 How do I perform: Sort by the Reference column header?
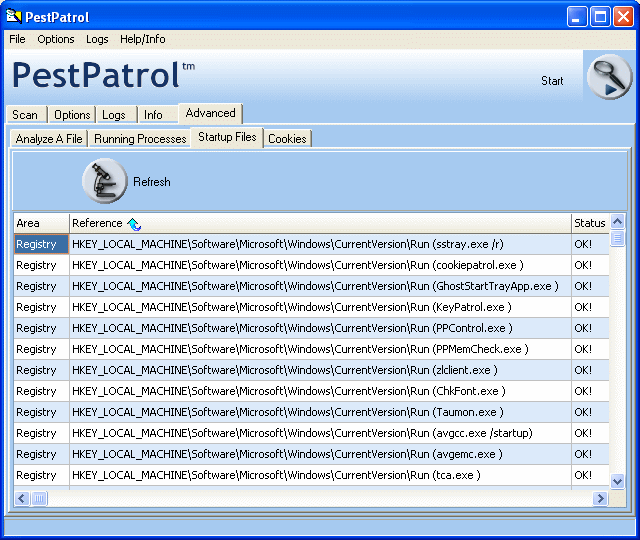point(320,223)
